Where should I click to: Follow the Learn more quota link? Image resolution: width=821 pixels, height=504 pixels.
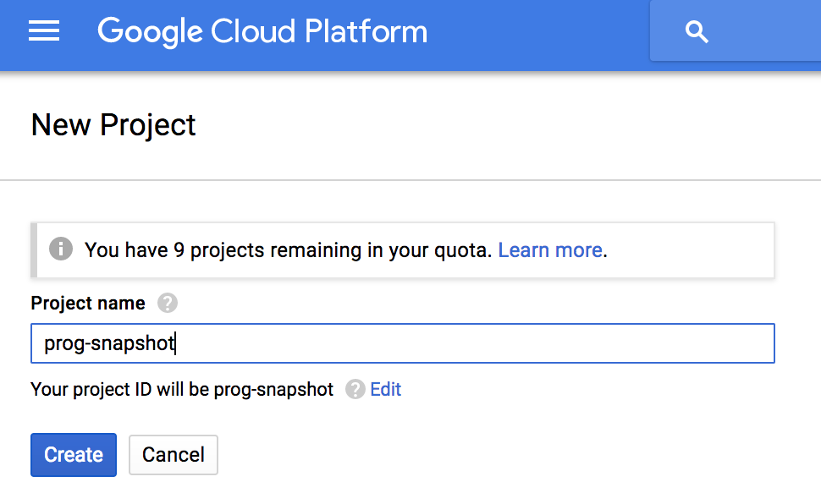tap(550, 250)
